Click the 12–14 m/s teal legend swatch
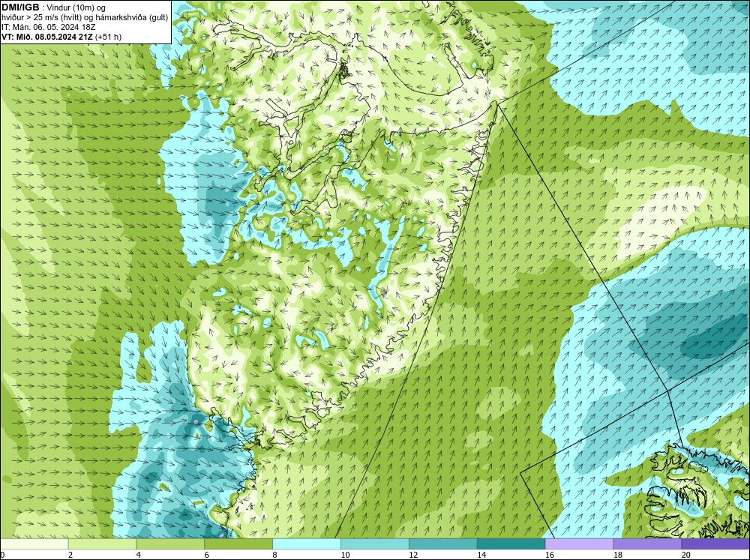The width and height of the screenshot is (750, 560). point(443,544)
